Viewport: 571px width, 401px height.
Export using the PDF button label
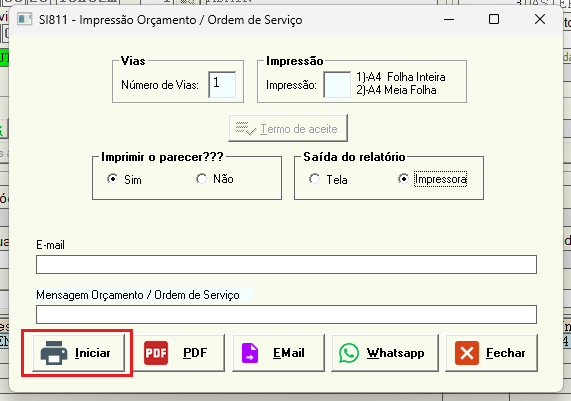tap(195, 353)
